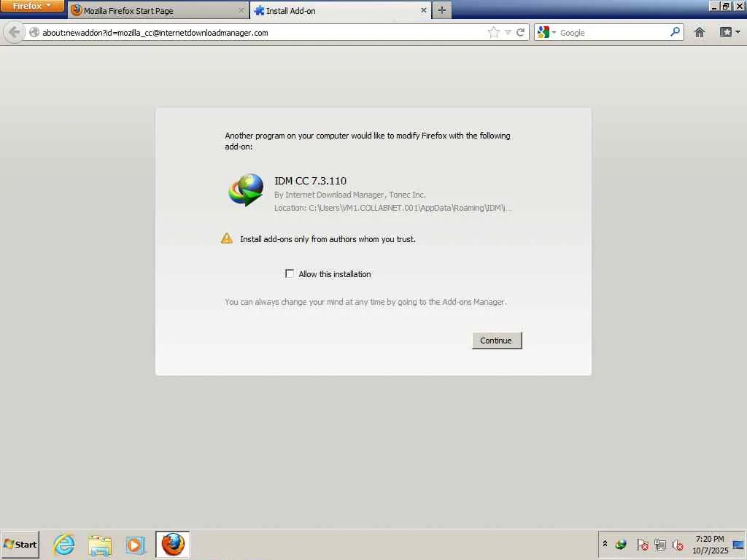Viewport: 747px width, 560px height.
Task: Click the IDM system tray icon
Action: point(621,544)
